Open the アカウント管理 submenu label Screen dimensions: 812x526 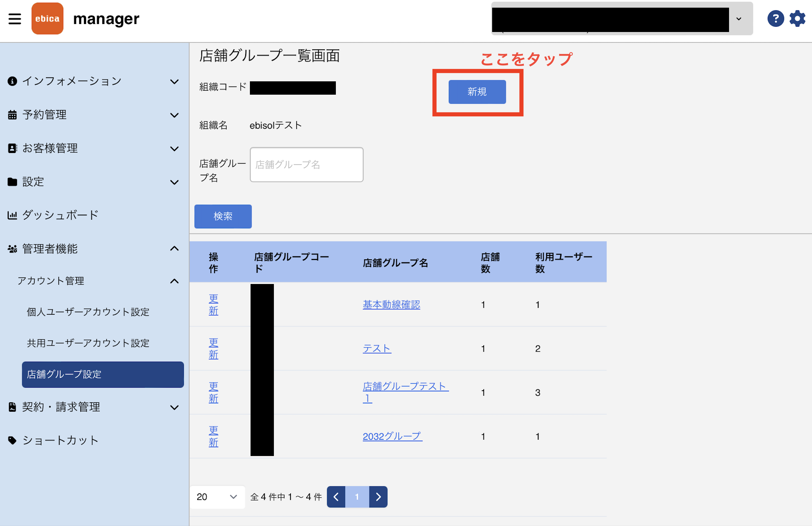[51, 281]
